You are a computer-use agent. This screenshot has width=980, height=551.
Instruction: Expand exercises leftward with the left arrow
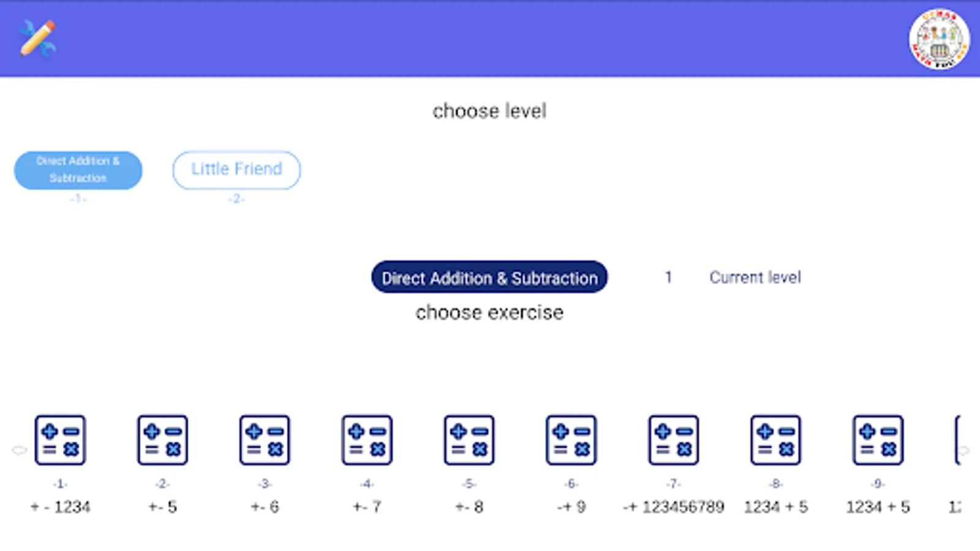click(x=19, y=450)
